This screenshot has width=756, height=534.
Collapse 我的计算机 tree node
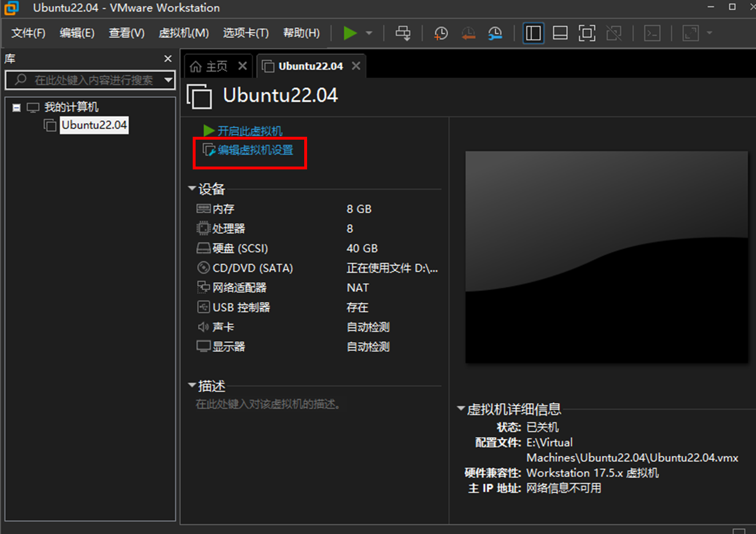point(17,108)
